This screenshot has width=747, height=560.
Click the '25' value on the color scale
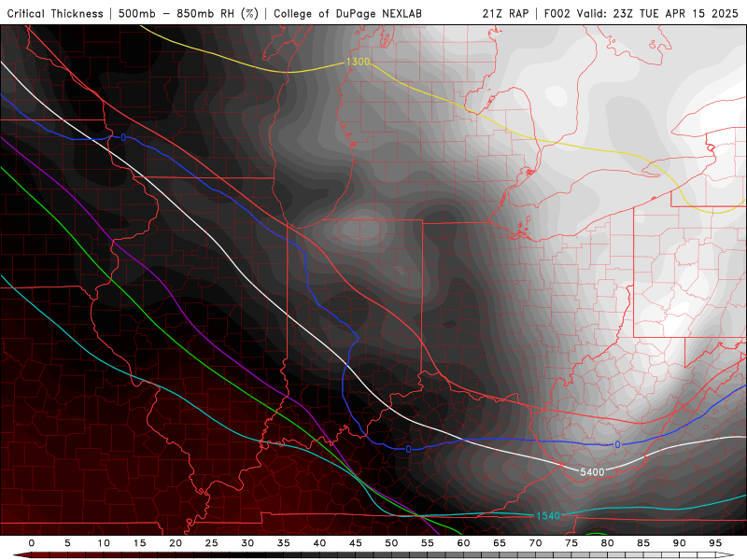tap(212, 543)
